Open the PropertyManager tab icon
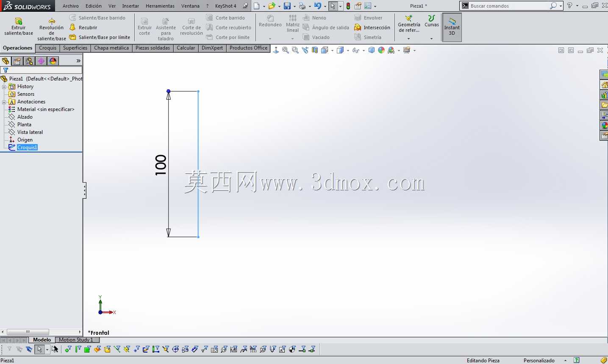Screen dimensions: 608x364 point(17,61)
